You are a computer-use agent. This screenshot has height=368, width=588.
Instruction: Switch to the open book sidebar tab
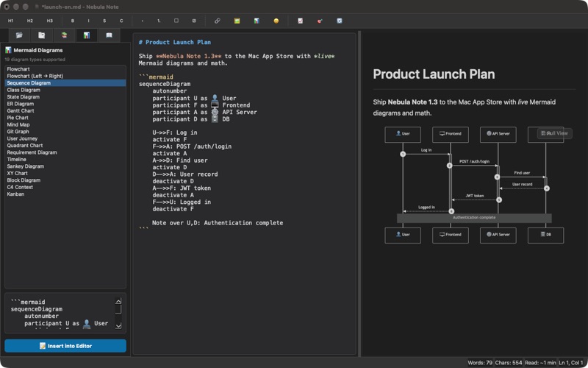(109, 35)
